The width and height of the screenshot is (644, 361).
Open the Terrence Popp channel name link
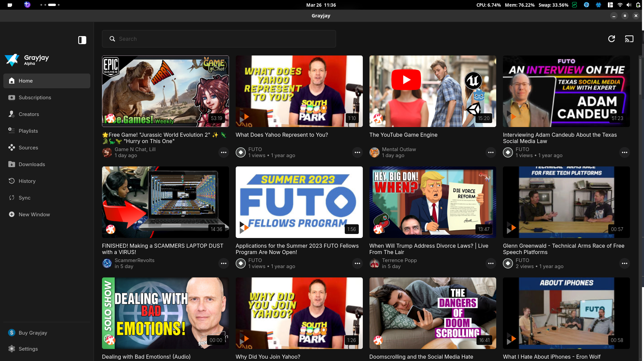coord(399,260)
